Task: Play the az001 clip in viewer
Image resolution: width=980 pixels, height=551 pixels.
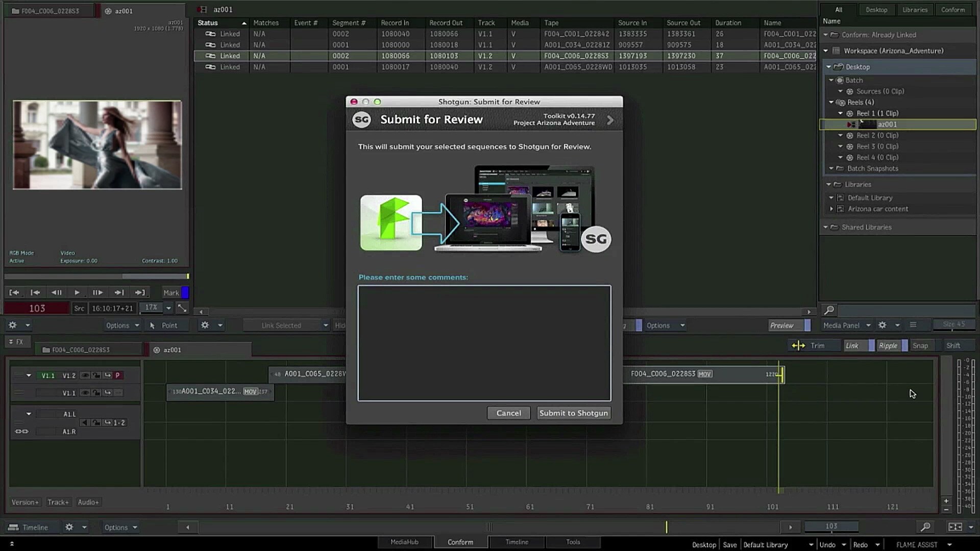Action: [x=77, y=292]
